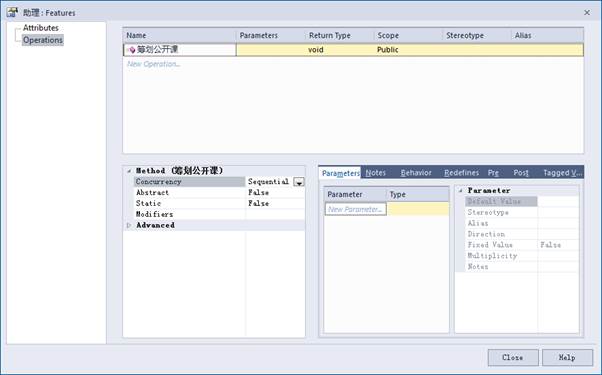Close the Features dialog window
Image resolution: width=602 pixels, height=375 pixels.
[x=587, y=13]
